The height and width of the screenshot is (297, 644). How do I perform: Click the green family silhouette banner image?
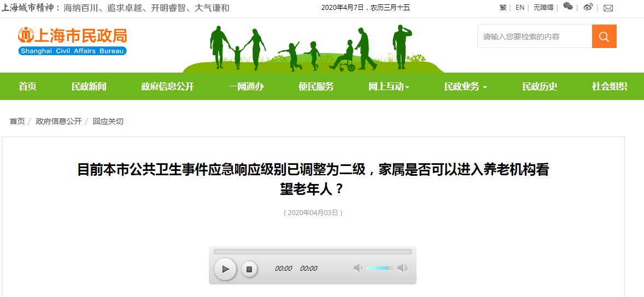313,49
